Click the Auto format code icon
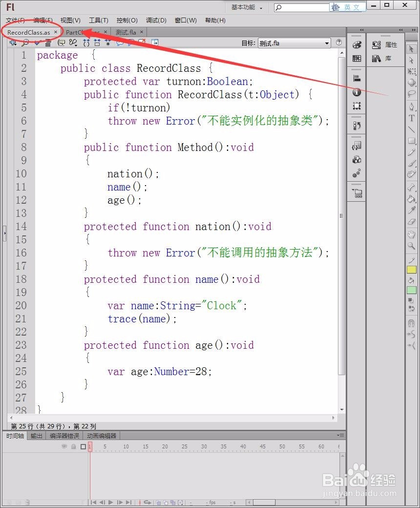 [x=48, y=42]
